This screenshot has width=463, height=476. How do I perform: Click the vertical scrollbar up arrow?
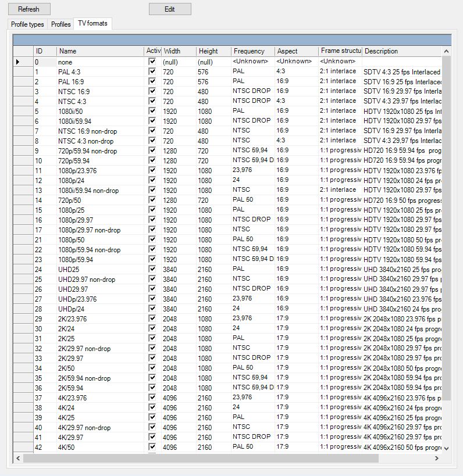click(446, 51)
